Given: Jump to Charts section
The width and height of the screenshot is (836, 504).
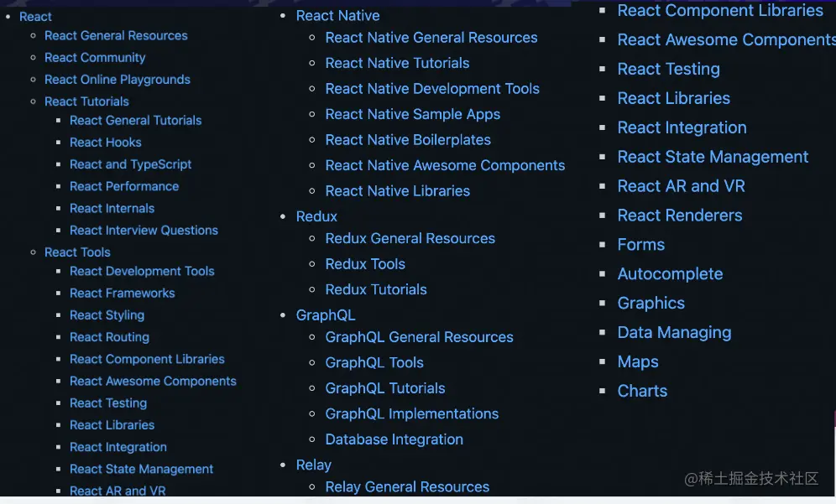Looking at the screenshot, I should coord(642,391).
